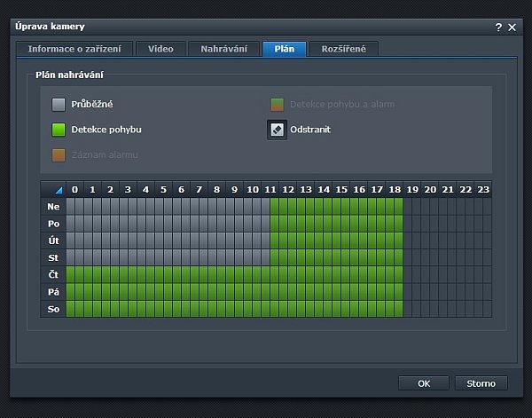Click the Detekce pohybu label text
Screen dimensions: 532x418
(x=106, y=130)
